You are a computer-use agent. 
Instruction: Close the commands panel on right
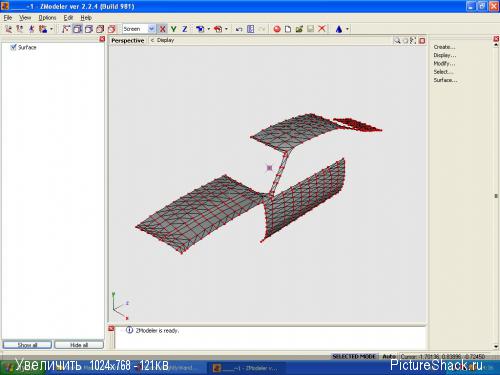click(496, 39)
